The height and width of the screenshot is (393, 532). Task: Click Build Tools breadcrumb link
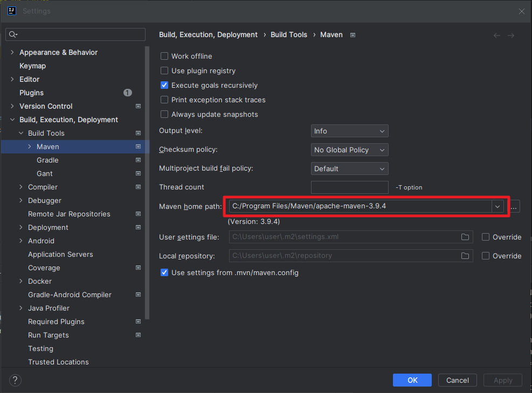click(289, 34)
